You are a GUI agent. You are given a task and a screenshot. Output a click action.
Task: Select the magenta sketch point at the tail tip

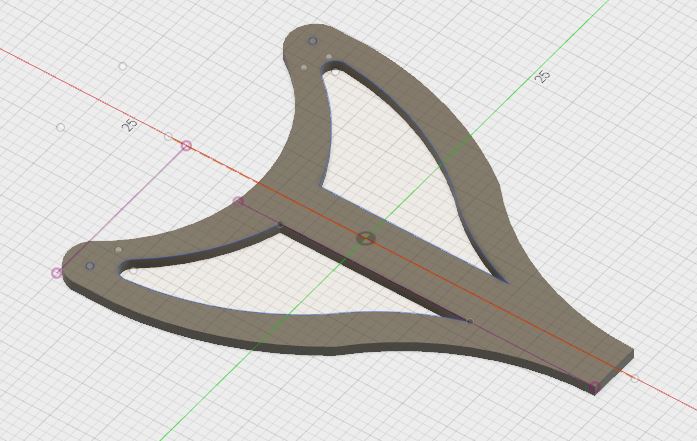[x=593, y=387]
